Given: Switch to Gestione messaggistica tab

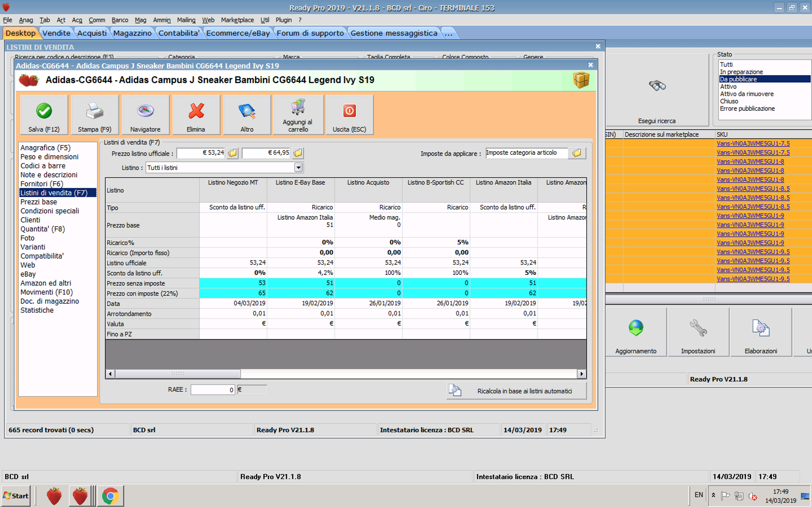Looking at the screenshot, I should (394, 33).
